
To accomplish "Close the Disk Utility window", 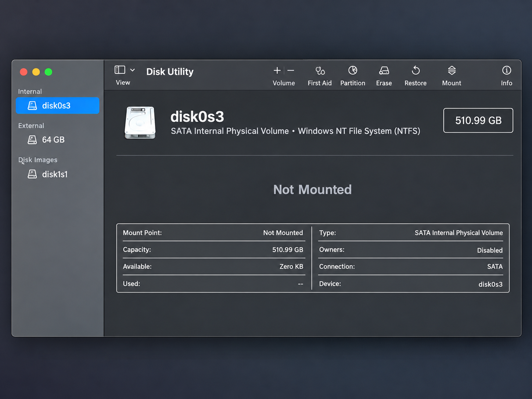I will pyautogui.click(x=24, y=72).
